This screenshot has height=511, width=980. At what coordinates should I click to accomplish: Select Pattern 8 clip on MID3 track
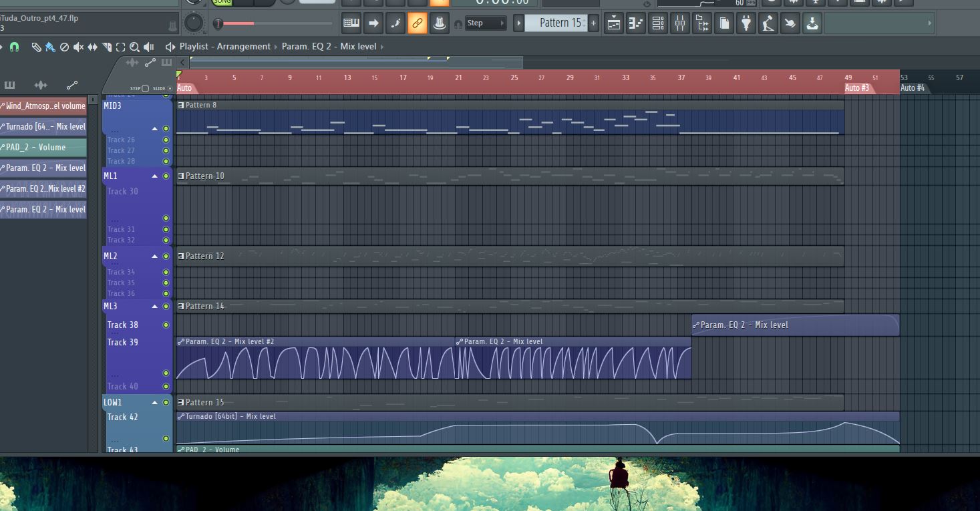pos(510,118)
